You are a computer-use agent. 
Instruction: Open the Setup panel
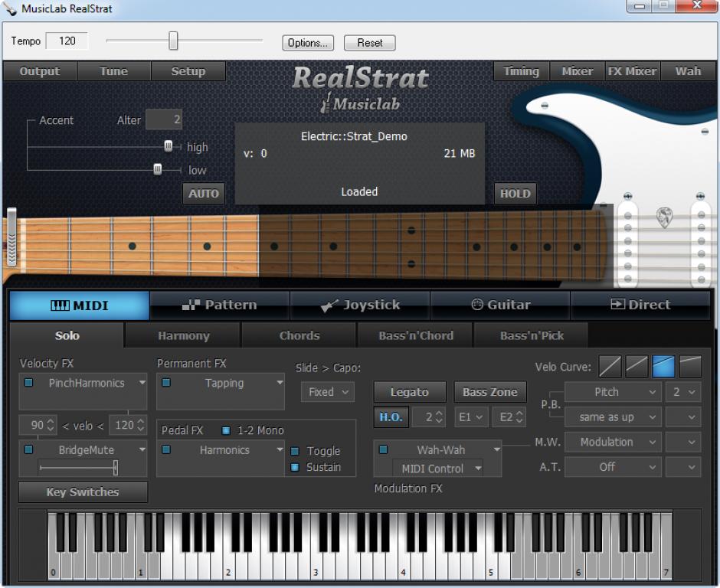(x=188, y=71)
